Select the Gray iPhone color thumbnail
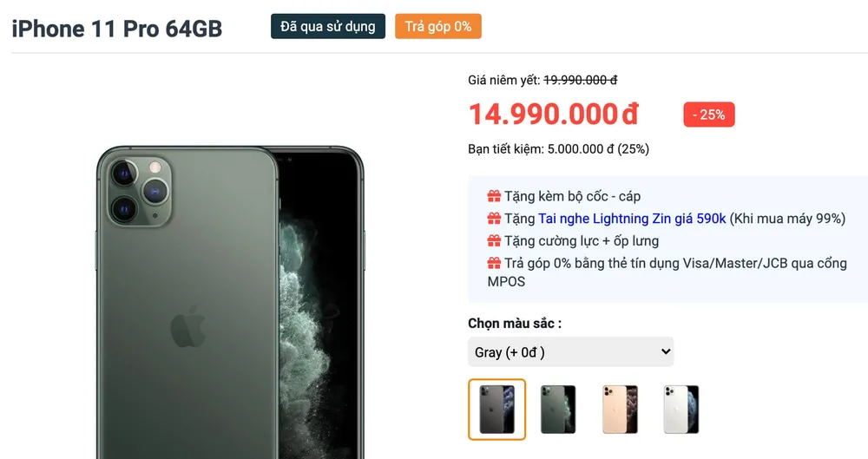This screenshot has width=868, height=459. tap(496, 410)
